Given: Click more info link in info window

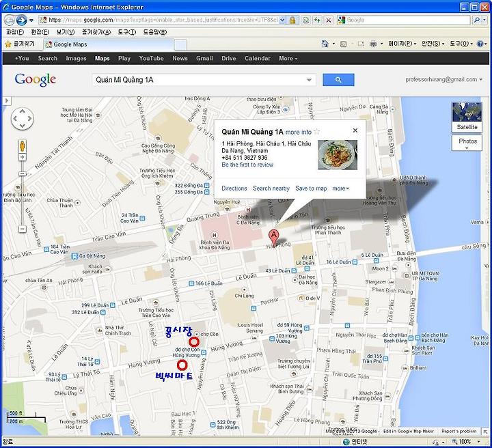Looking at the screenshot, I should pos(299,132).
